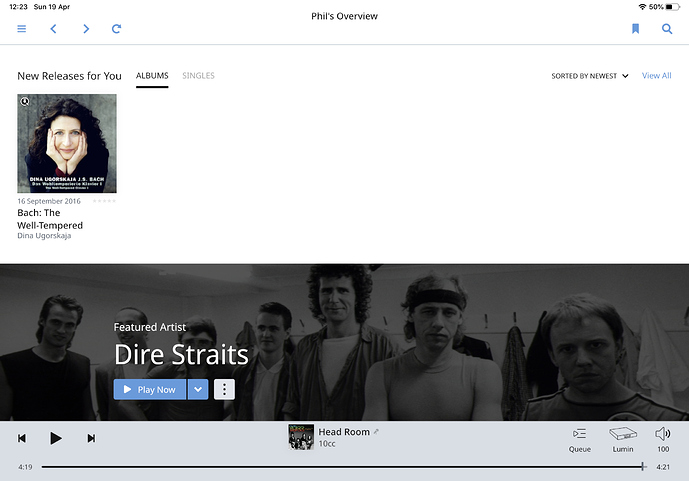The width and height of the screenshot is (689, 481).
Task: Skip to next track
Action: 91,438
